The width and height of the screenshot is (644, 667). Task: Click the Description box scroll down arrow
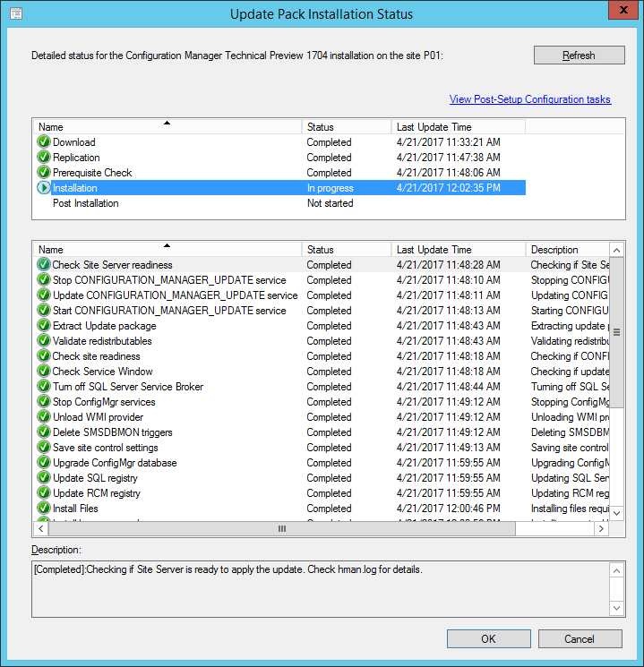tap(616, 608)
